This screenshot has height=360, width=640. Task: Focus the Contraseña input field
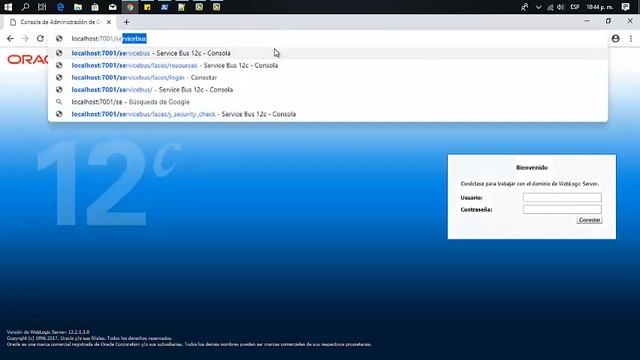(x=562, y=209)
